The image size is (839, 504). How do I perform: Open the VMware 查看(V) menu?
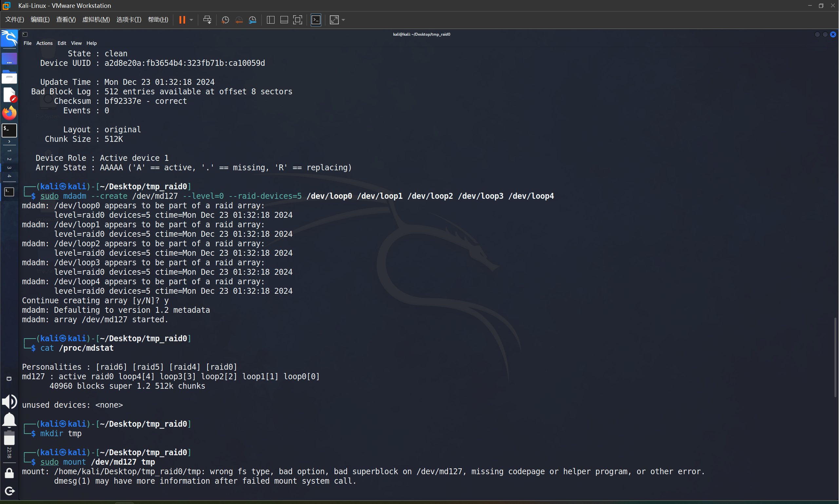point(66,20)
